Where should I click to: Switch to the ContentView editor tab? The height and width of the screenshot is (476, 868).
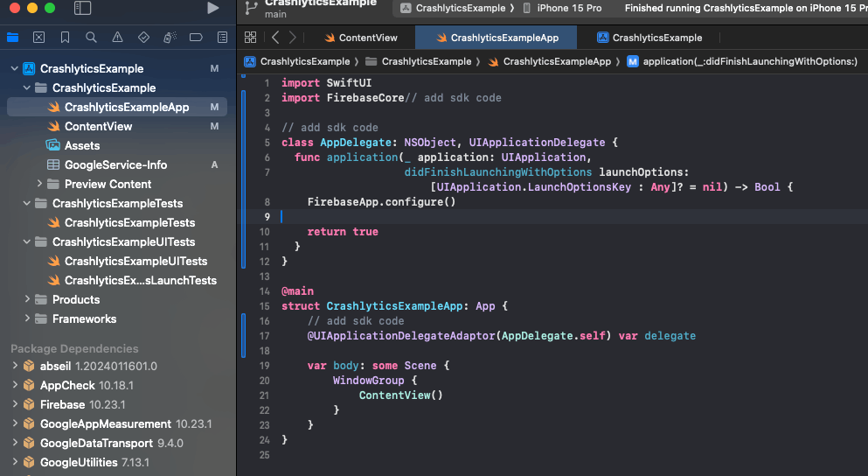[361, 38]
